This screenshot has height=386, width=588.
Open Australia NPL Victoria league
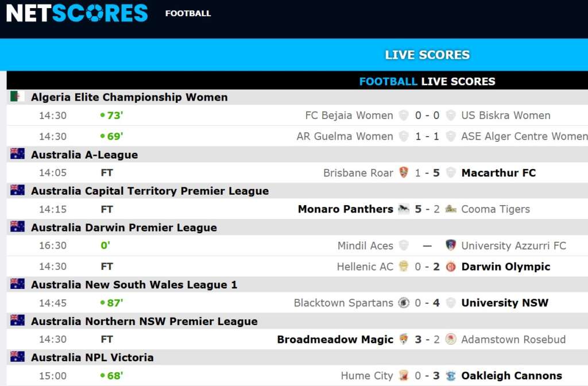(92, 357)
